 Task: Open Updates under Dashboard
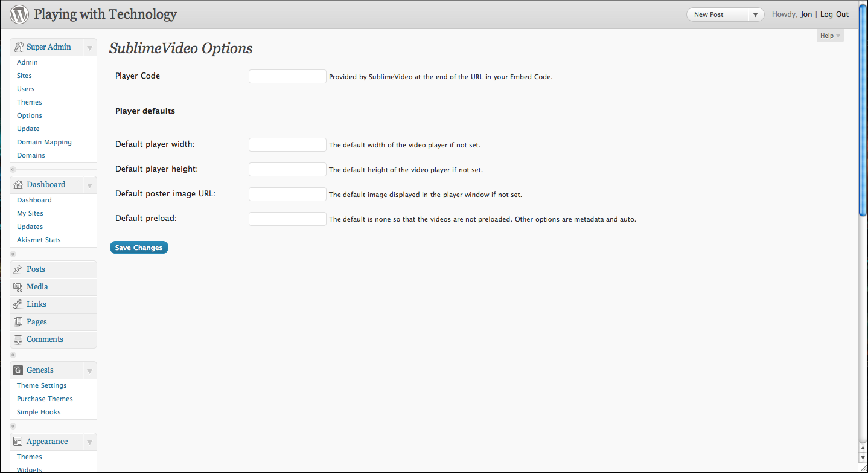coord(30,227)
